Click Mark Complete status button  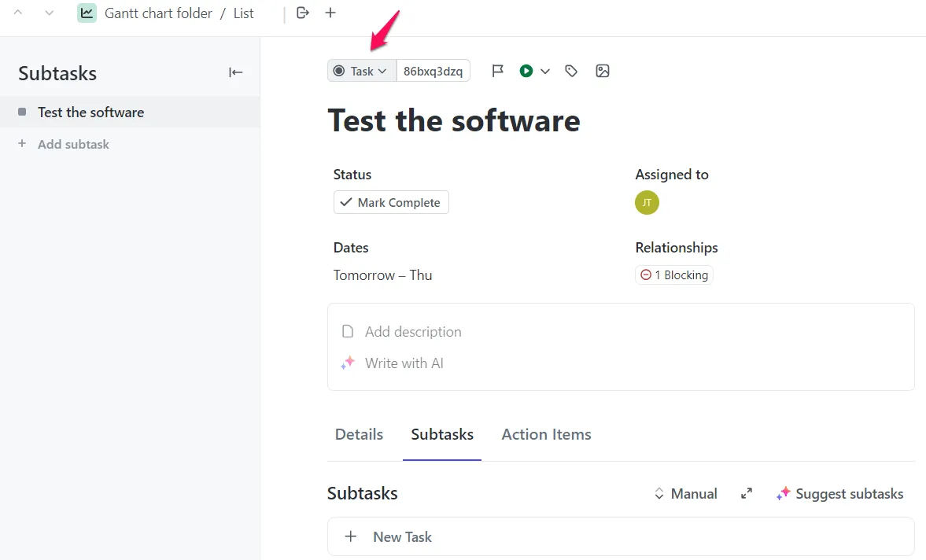point(391,202)
